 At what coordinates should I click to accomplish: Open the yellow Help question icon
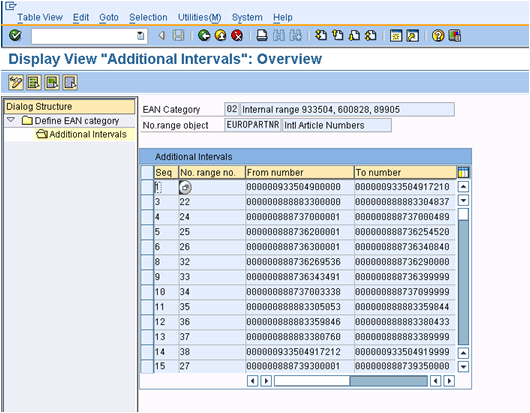pyautogui.click(x=438, y=35)
